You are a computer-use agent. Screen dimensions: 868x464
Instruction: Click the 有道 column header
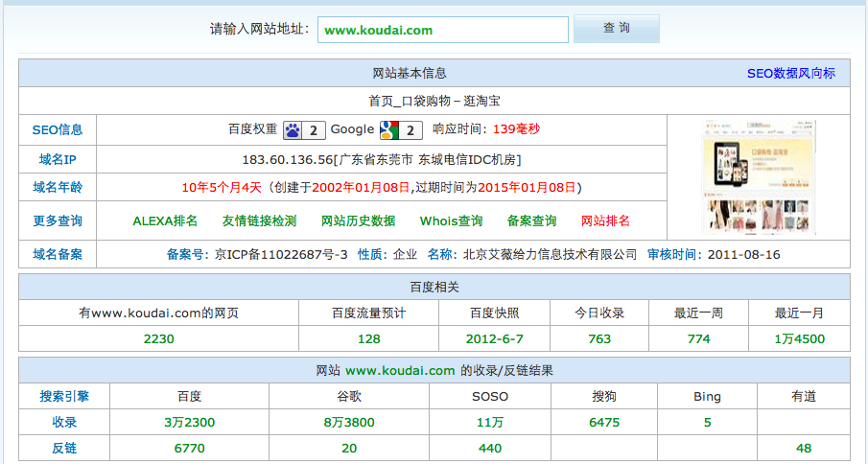804,397
